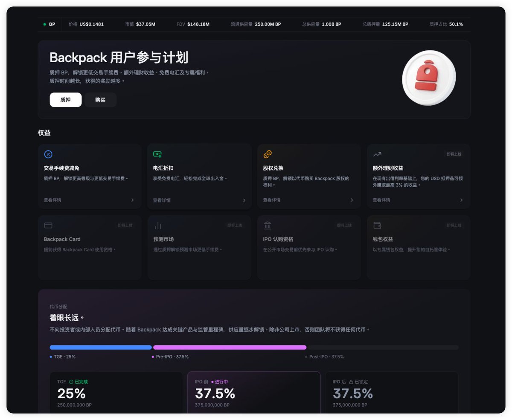Click the 总供应量 value 1.00B BP

tap(332, 24)
